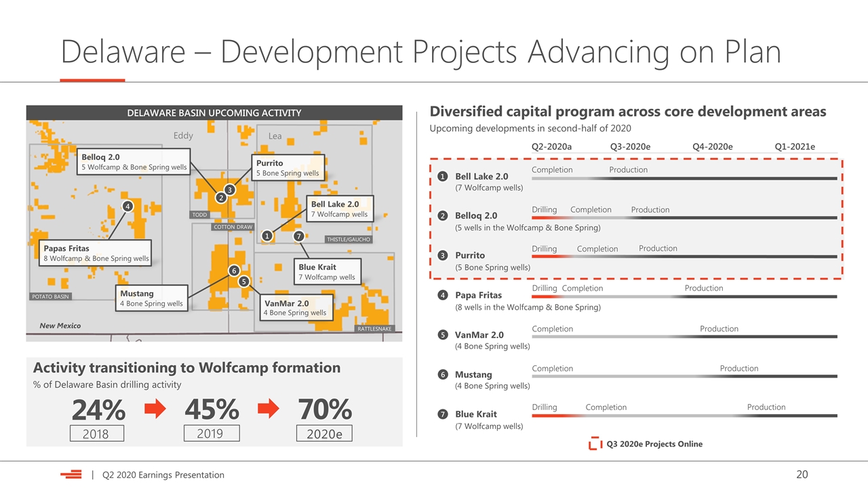Click map marker 1 near Bell Lake
The image size is (868, 488).
267,236
